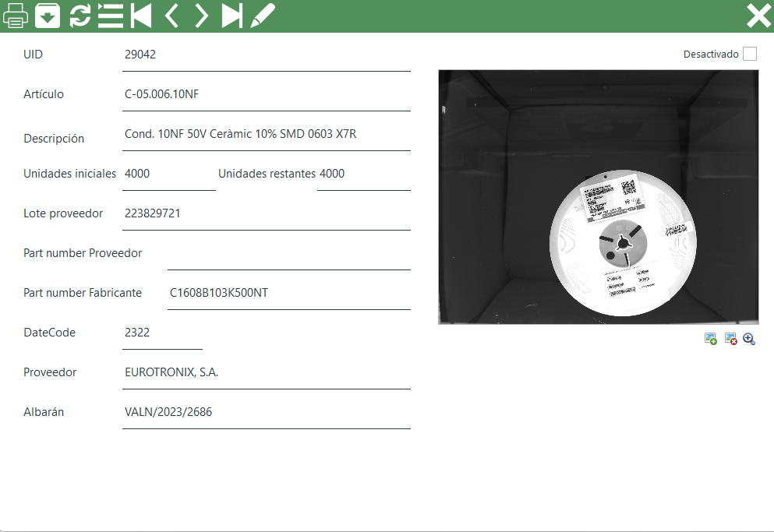
Task: Click the Artículo field with C-05.006.10NF
Action: (x=266, y=95)
